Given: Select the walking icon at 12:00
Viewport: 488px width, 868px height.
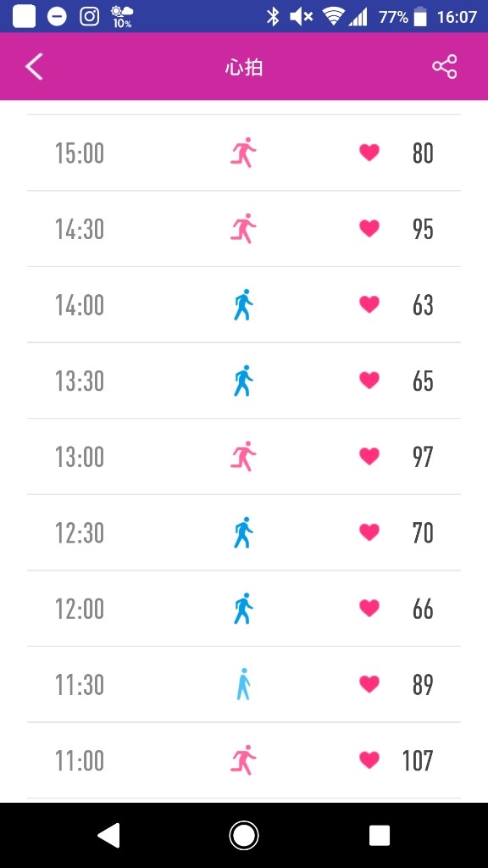Looking at the screenshot, I should 243,609.
